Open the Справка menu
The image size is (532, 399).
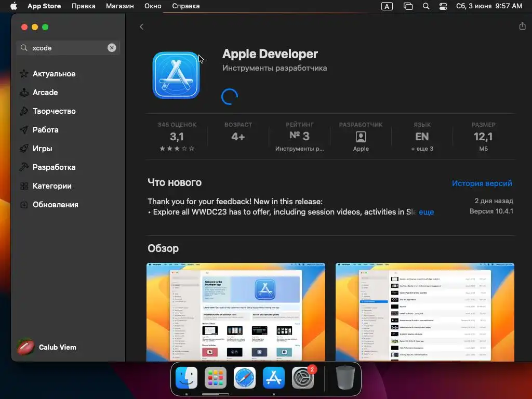[x=185, y=6]
